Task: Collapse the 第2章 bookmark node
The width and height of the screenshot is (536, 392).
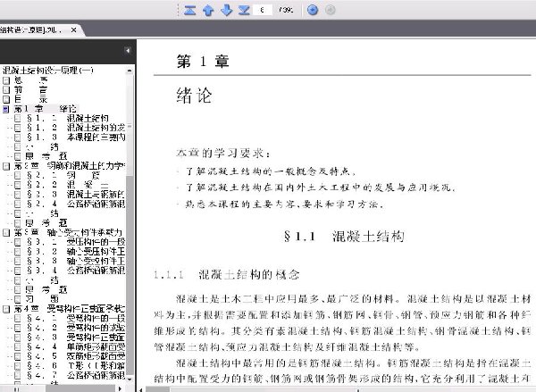Action: (x=6, y=166)
